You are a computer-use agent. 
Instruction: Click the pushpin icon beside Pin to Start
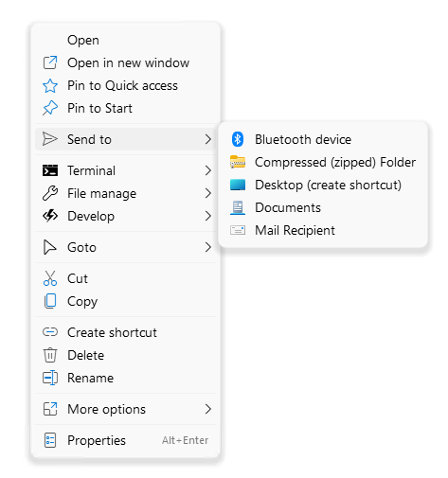point(50,108)
